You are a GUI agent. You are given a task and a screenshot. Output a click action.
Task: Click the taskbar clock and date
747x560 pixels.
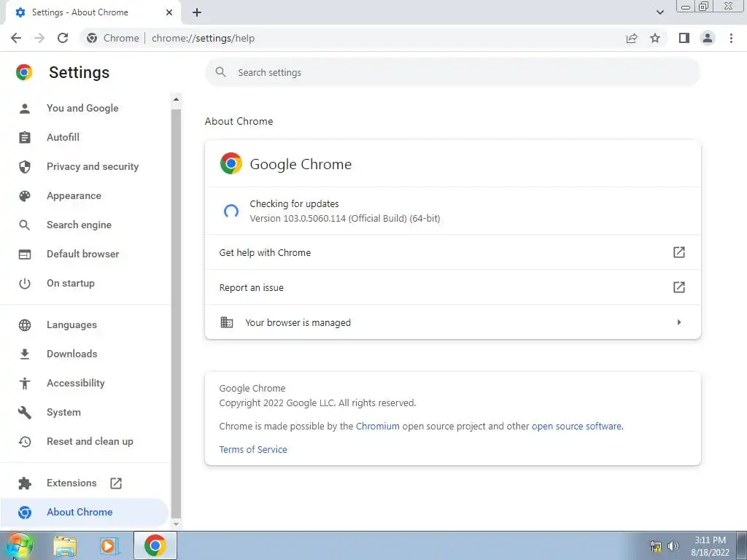[x=710, y=546]
